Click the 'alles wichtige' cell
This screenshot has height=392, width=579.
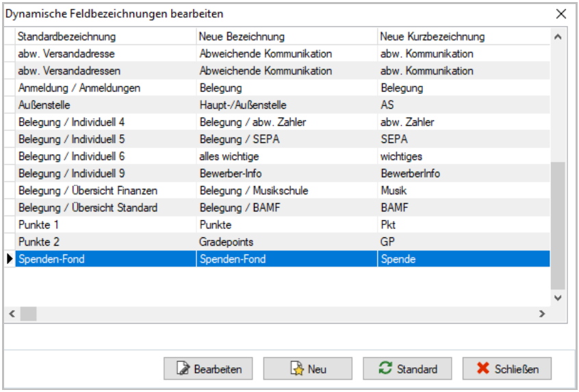287,156
